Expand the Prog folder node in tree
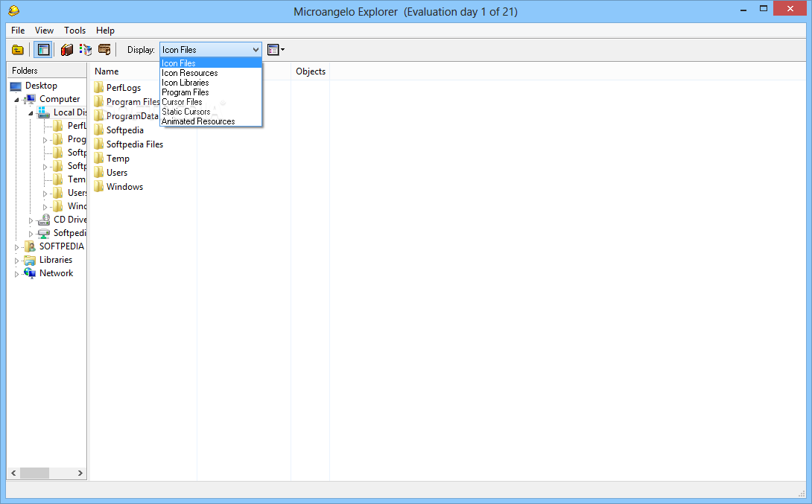This screenshot has height=504, width=812. [x=45, y=140]
